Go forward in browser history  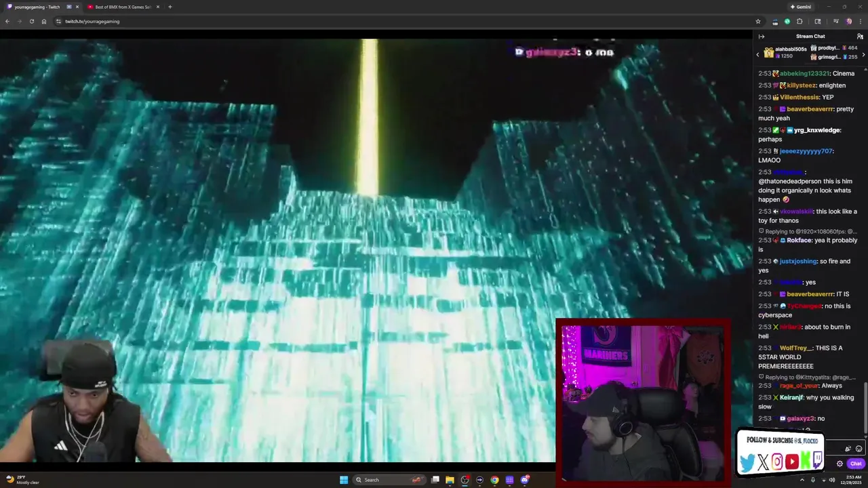(x=20, y=21)
